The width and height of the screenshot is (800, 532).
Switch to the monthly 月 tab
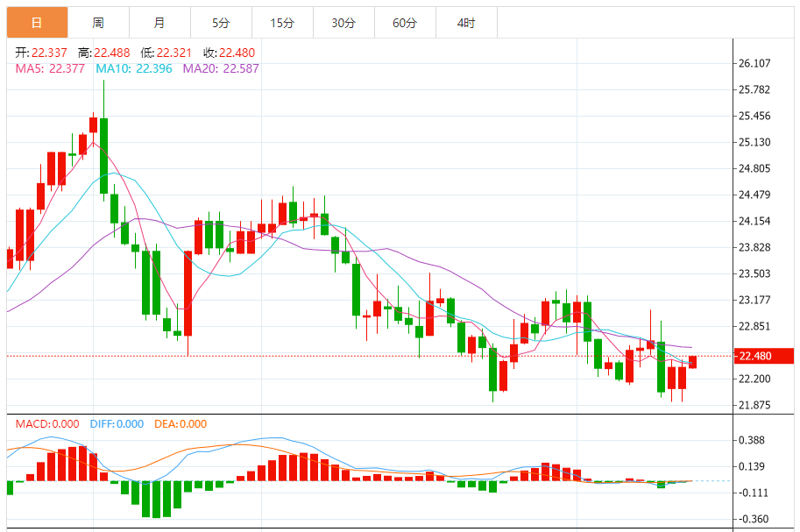159,23
